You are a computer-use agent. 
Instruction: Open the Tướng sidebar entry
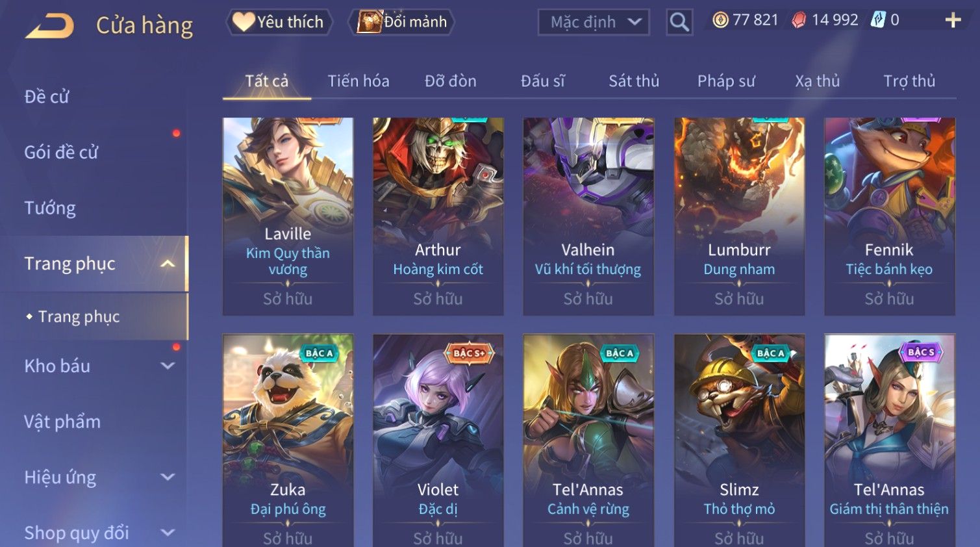pos(50,208)
